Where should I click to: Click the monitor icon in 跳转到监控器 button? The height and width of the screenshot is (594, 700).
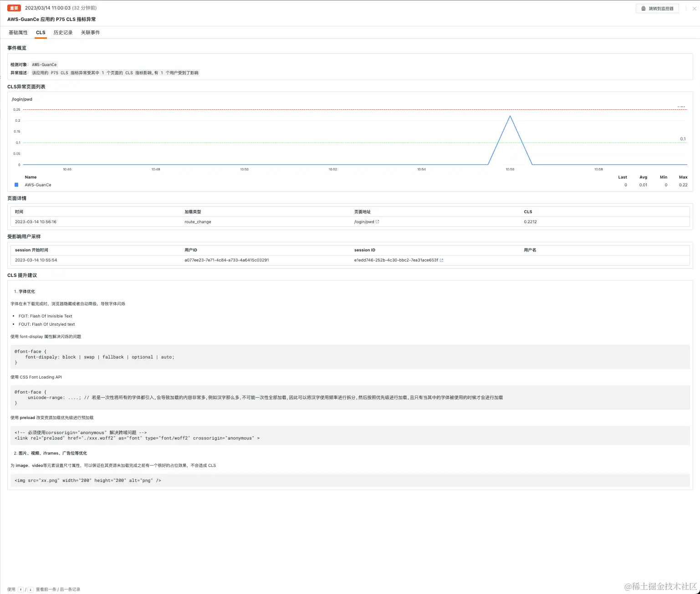[643, 8]
